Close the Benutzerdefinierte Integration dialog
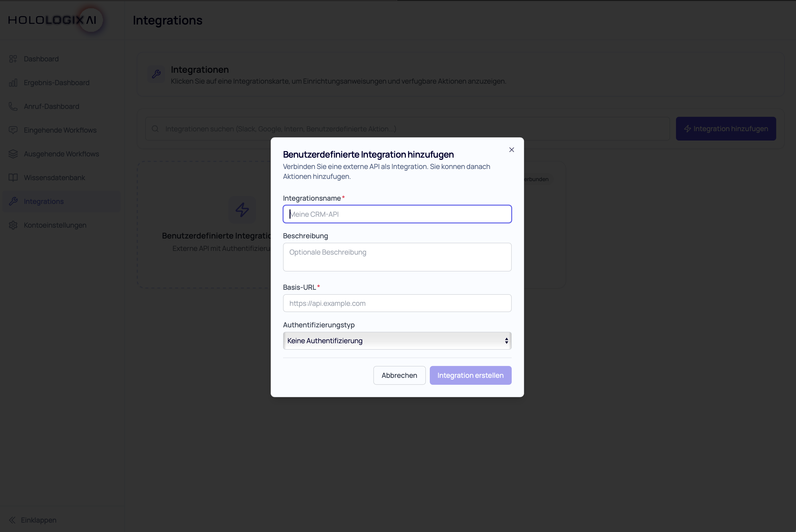Viewport: 796px width, 532px height. tap(512, 150)
